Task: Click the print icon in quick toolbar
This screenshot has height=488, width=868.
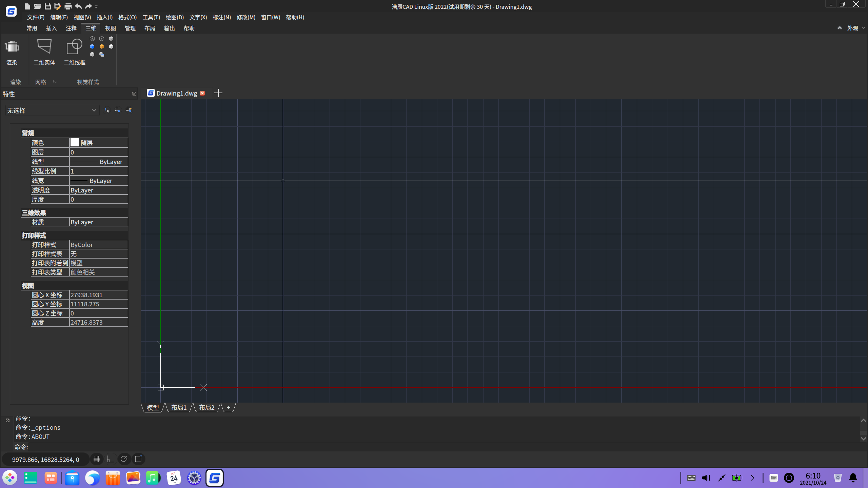Action: [x=68, y=6]
